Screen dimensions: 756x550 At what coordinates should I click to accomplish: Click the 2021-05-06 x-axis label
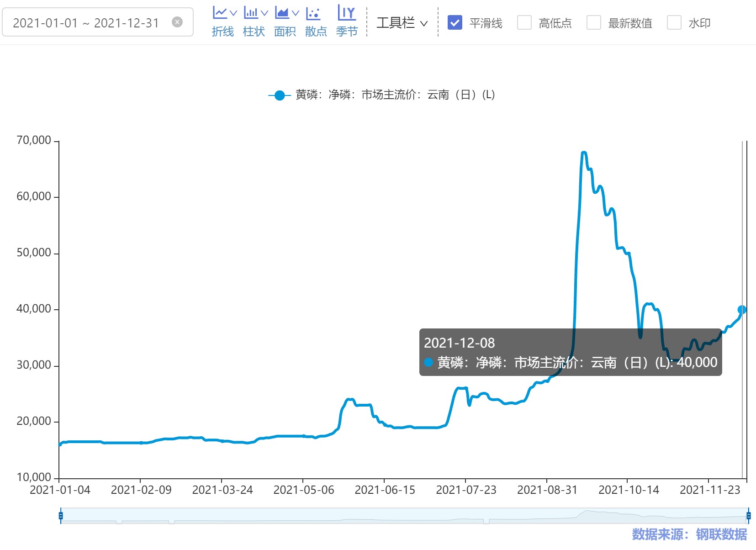tap(304, 490)
